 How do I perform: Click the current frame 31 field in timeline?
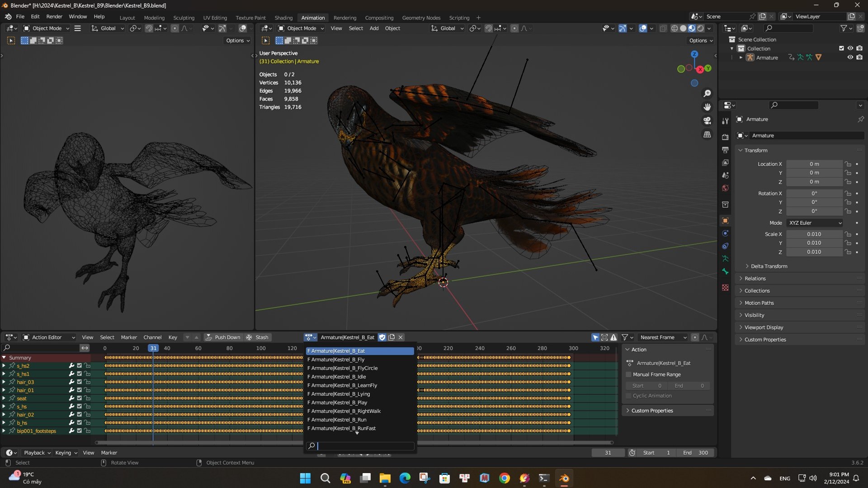(x=608, y=453)
